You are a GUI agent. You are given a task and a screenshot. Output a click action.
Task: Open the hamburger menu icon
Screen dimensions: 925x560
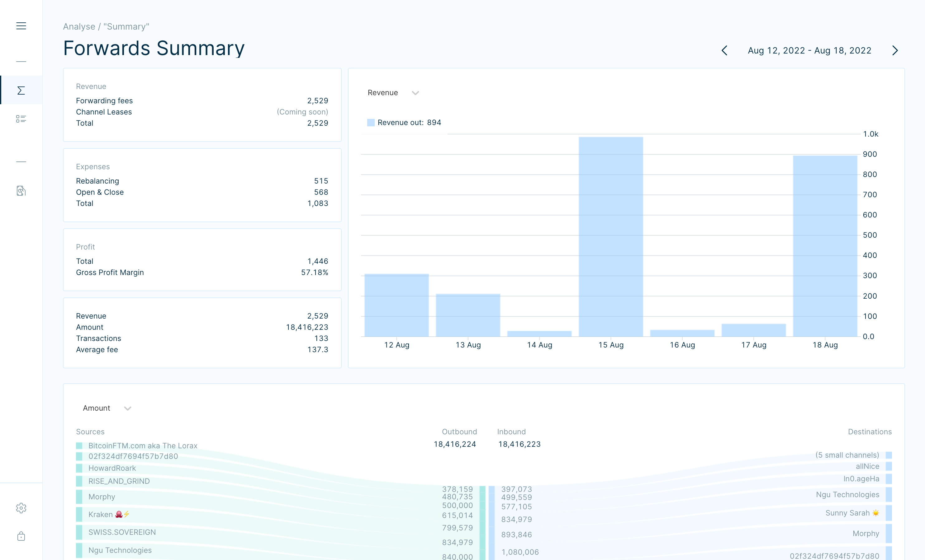[x=21, y=26]
